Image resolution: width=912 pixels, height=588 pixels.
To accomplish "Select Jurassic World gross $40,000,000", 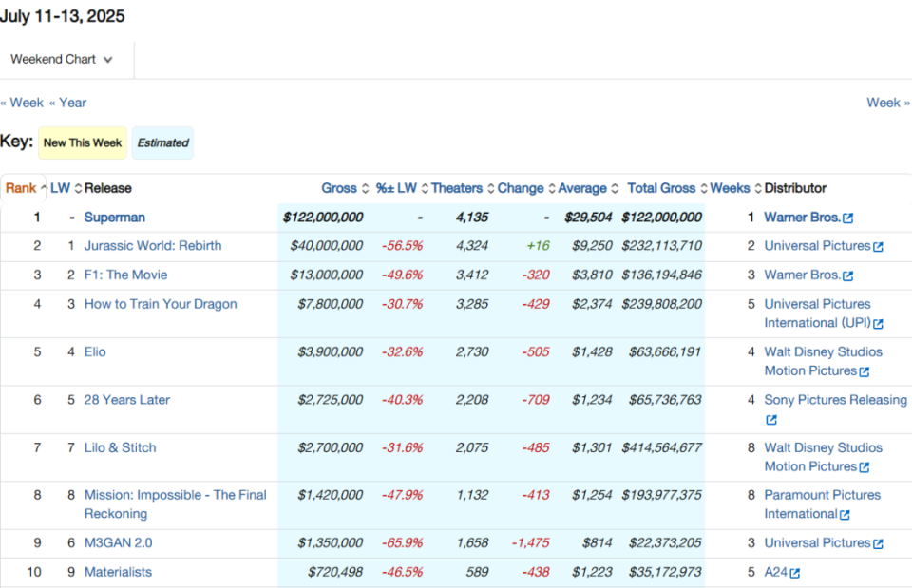I will (326, 246).
